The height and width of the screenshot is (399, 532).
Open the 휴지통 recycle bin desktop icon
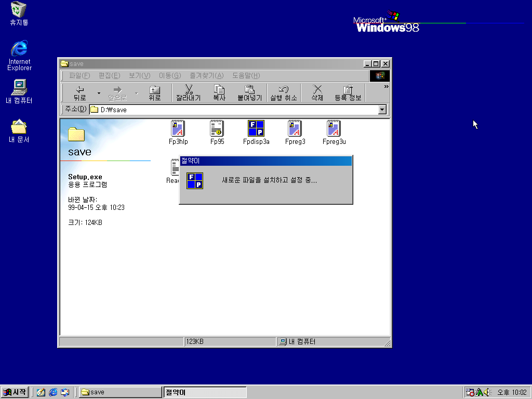pos(19,14)
